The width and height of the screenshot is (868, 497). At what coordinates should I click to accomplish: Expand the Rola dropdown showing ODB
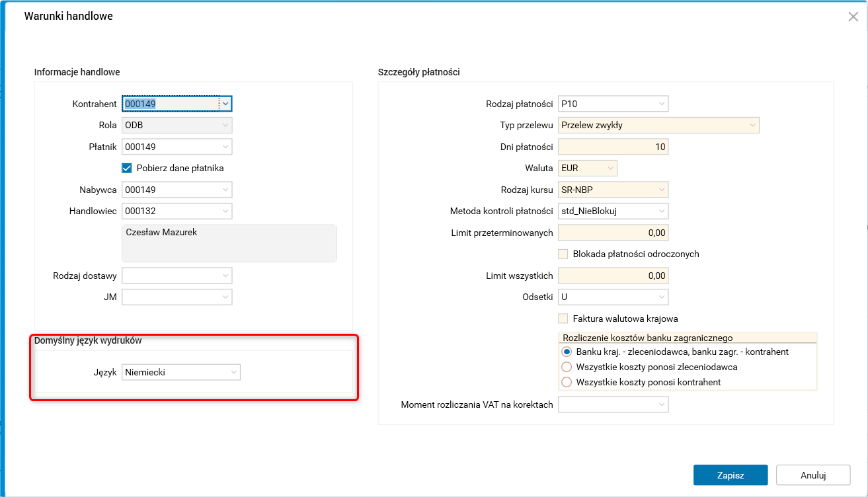(x=225, y=125)
